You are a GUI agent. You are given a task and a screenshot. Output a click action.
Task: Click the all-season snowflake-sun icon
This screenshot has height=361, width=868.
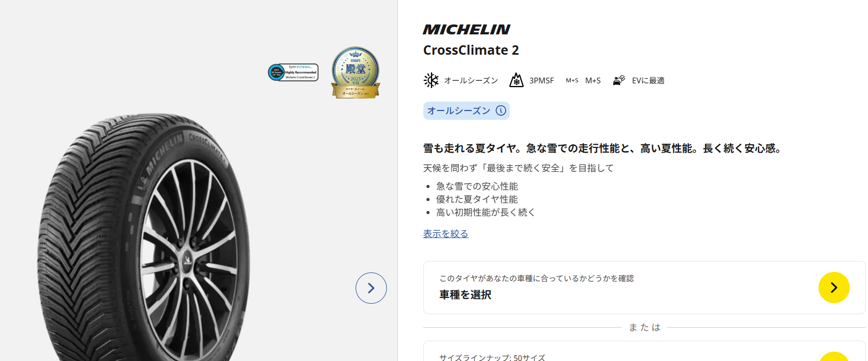[431, 80]
